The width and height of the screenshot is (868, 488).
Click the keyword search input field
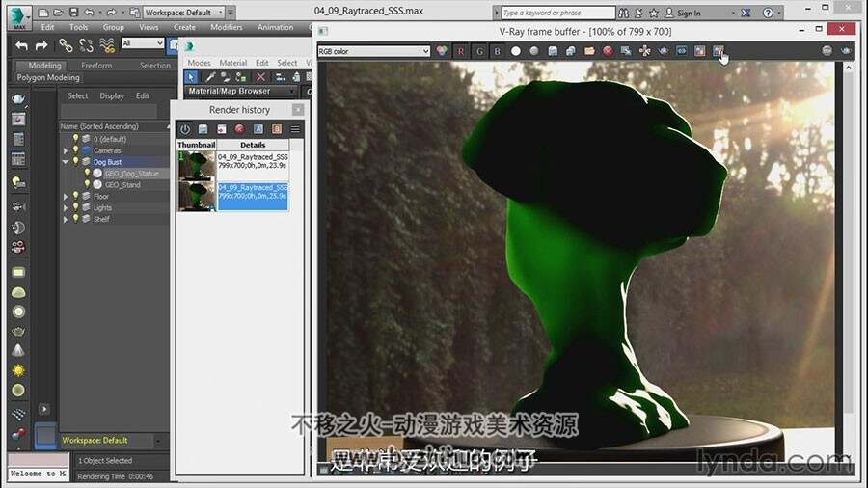pos(558,13)
